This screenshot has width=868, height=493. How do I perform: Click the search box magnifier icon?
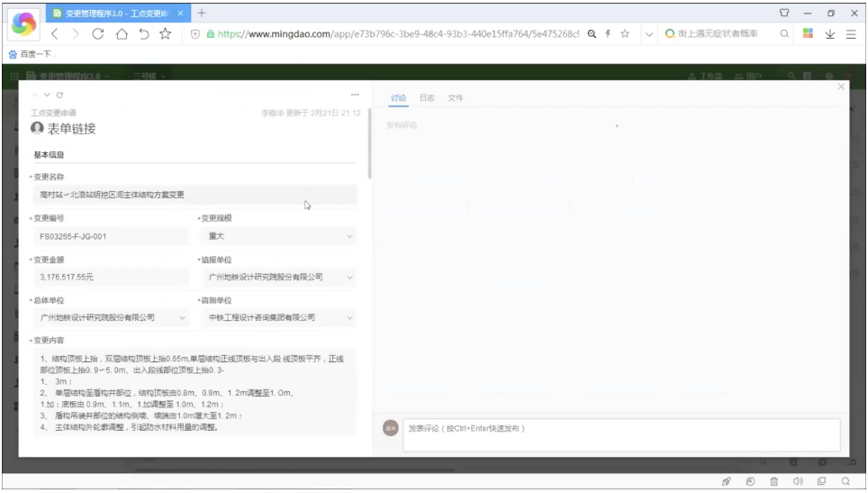pos(784,33)
